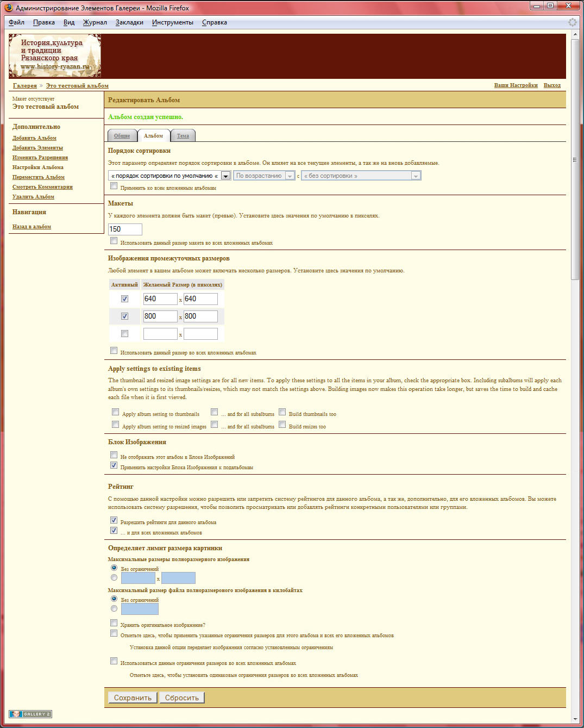
Task: Open Ваши Настройки link
Action: 516,85
